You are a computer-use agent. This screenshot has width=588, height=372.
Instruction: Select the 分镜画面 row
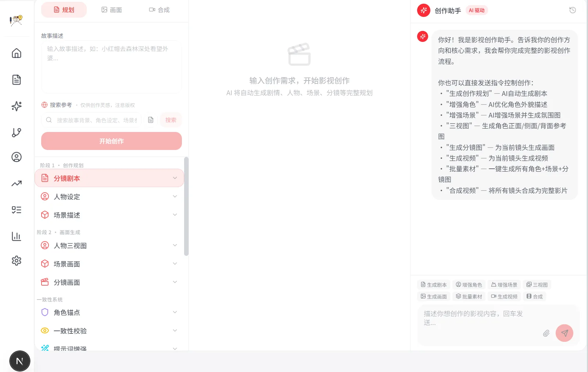point(109,282)
